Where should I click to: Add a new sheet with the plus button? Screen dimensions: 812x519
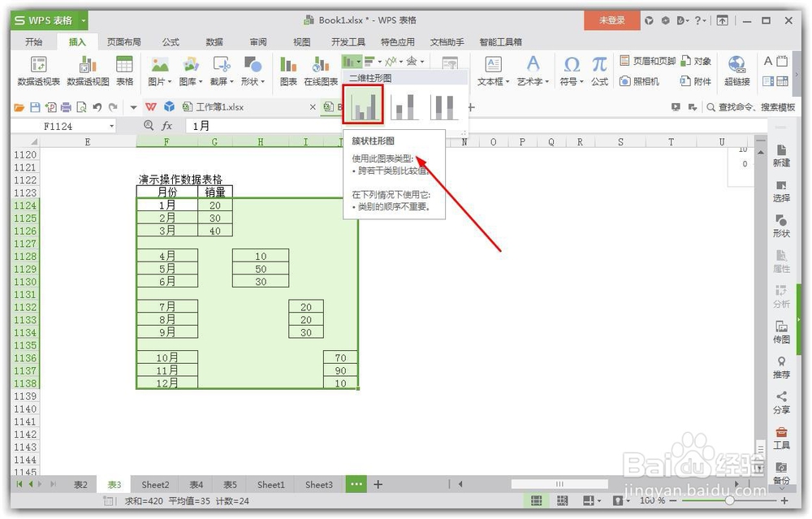(378, 484)
